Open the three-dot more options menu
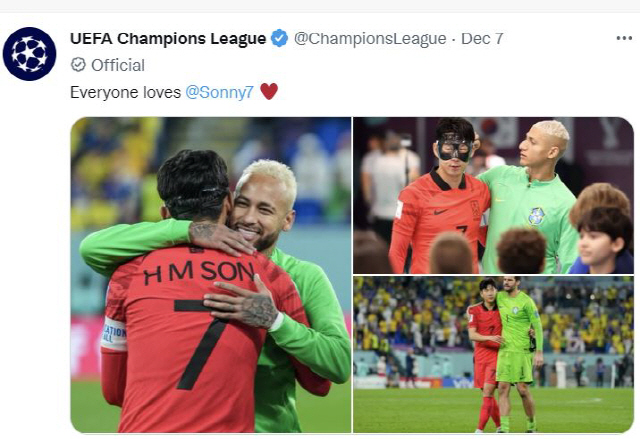The width and height of the screenshot is (640, 439). (x=624, y=38)
